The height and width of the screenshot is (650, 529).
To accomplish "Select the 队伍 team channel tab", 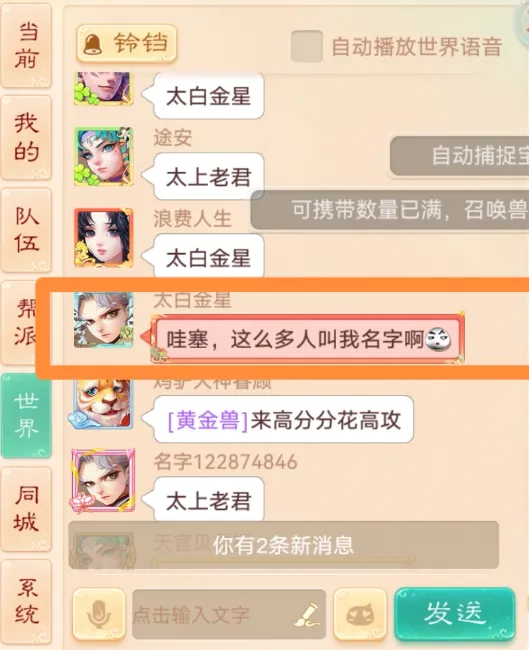I will [26, 230].
